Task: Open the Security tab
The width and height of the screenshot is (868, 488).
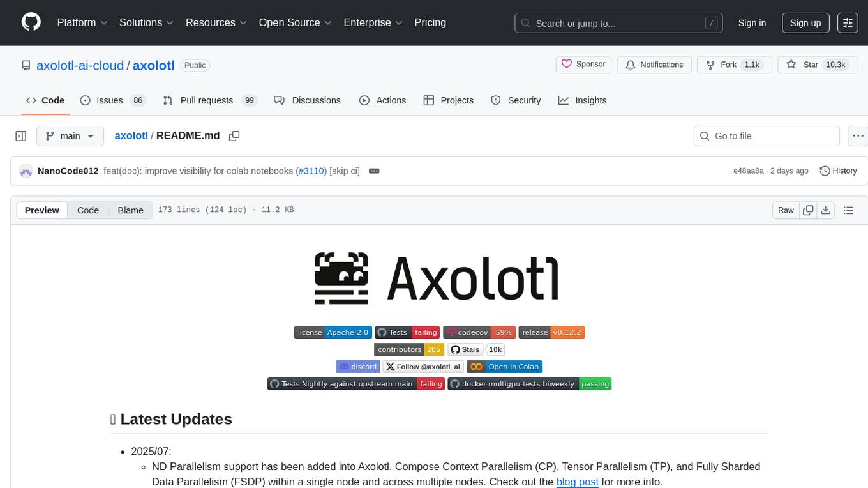Action: click(x=516, y=100)
